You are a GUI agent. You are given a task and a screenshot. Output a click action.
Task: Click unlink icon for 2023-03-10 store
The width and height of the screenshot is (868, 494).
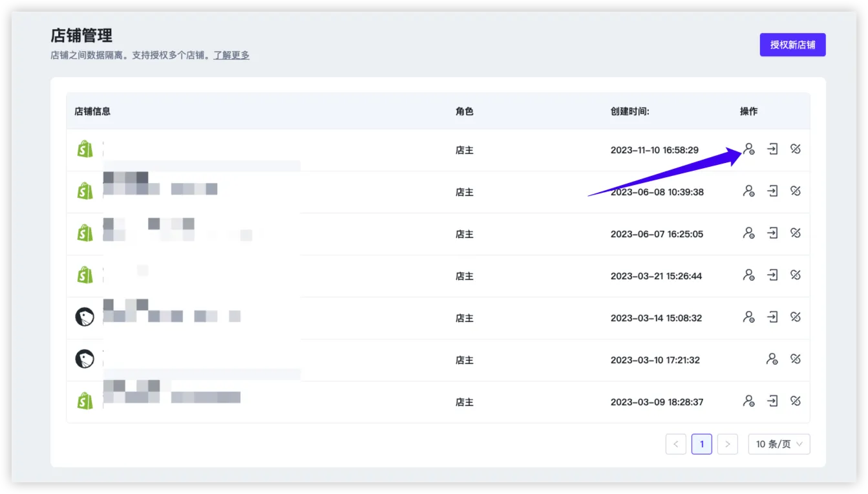tap(796, 360)
